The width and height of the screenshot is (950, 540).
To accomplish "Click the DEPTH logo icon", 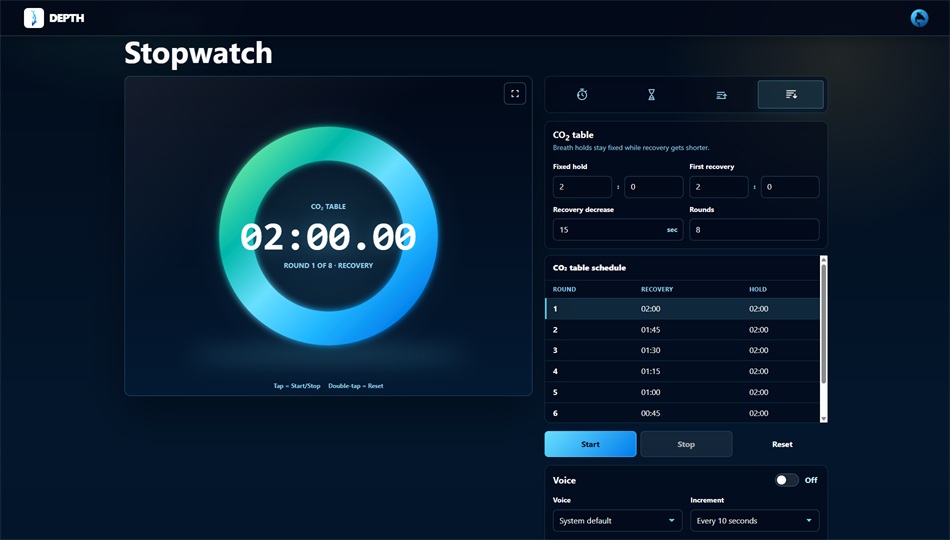I will (x=34, y=18).
